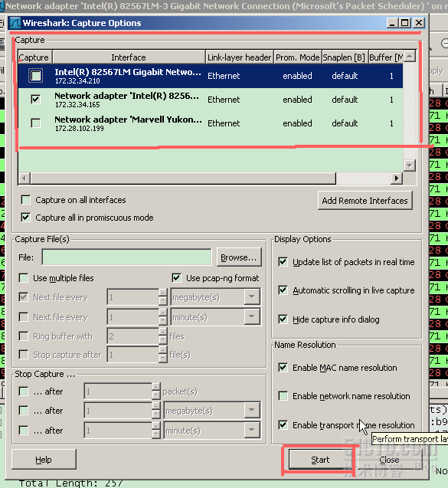Click the capture File path input field
The height and width of the screenshot is (488, 448).
(x=126, y=257)
